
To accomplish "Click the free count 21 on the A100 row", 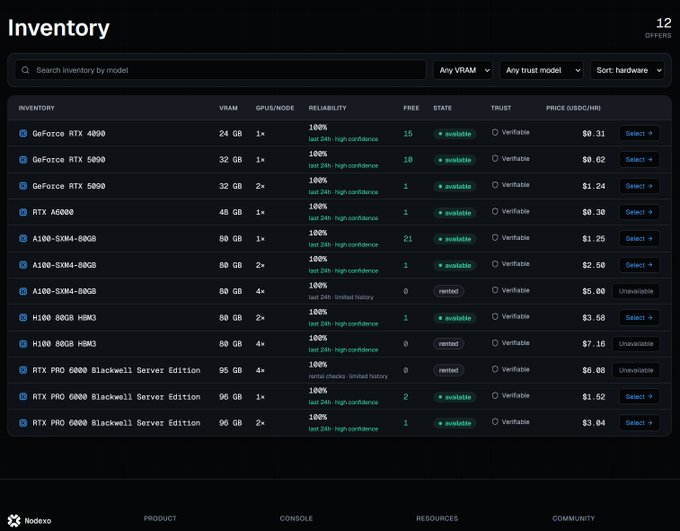I will tap(408, 239).
